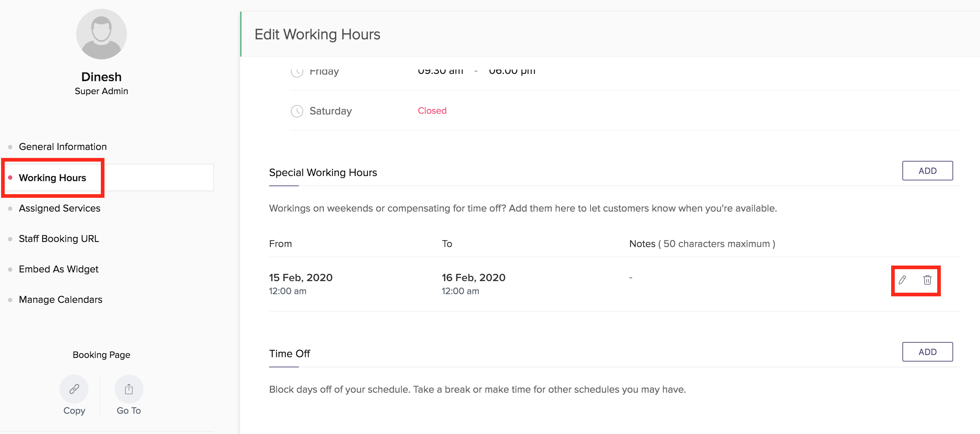
Task: Add a new Time Off entry
Action: click(x=927, y=352)
